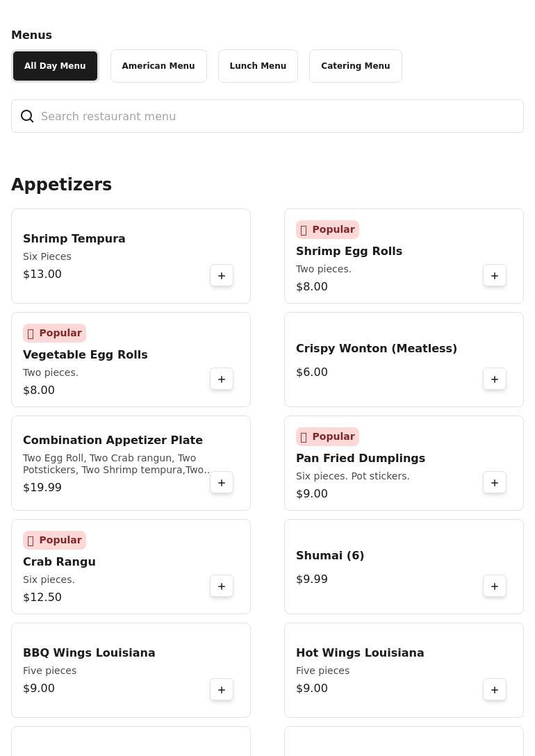
Task: Switch to the American Menu tab
Action: (158, 66)
